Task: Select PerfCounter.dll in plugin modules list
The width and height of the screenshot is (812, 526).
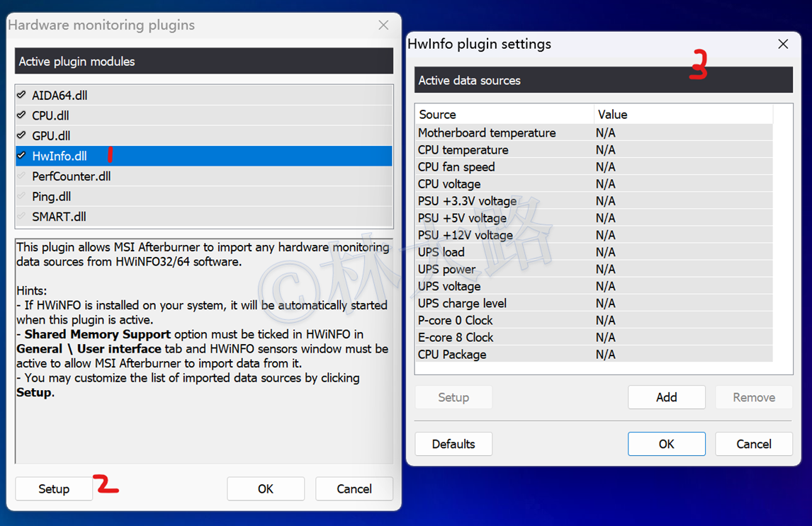Action: point(203,176)
